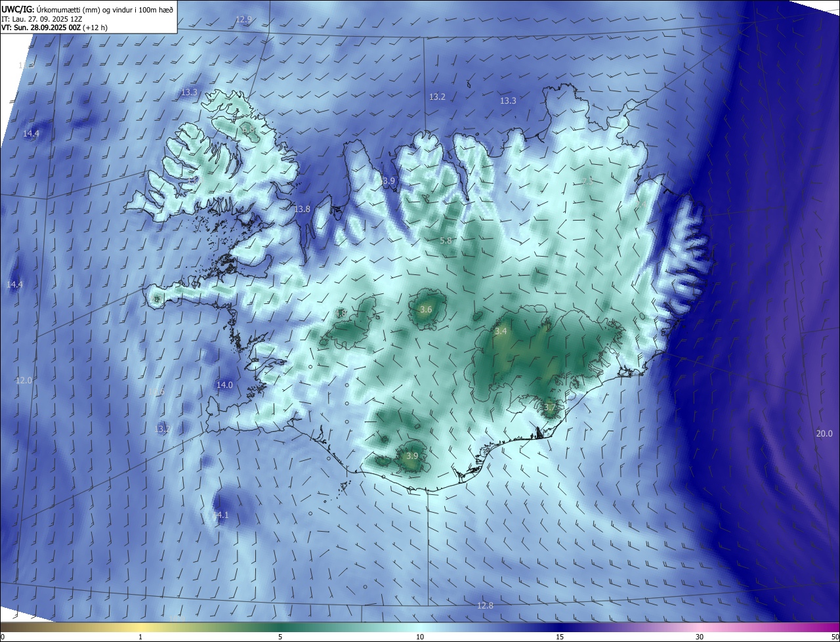This screenshot has height=642, width=840.
Task: Click the 12.9 value label
Action: point(243,20)
